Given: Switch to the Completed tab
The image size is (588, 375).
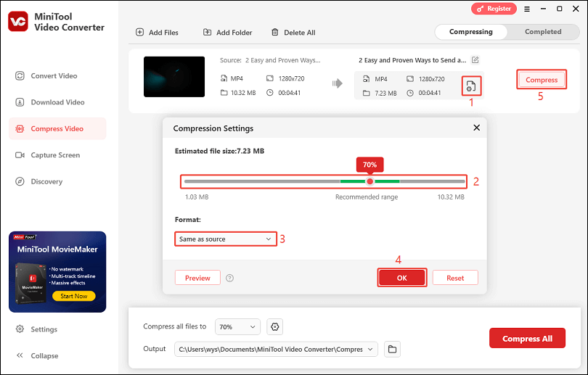Looking at the screenshot, I should [x=543, y=32].
